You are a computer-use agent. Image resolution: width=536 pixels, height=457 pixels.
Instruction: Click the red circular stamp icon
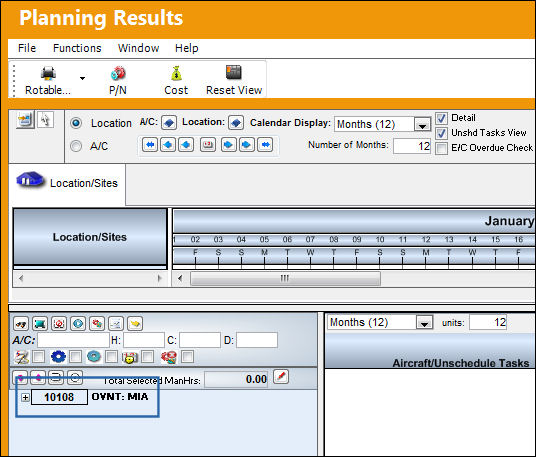pos(59,324)
